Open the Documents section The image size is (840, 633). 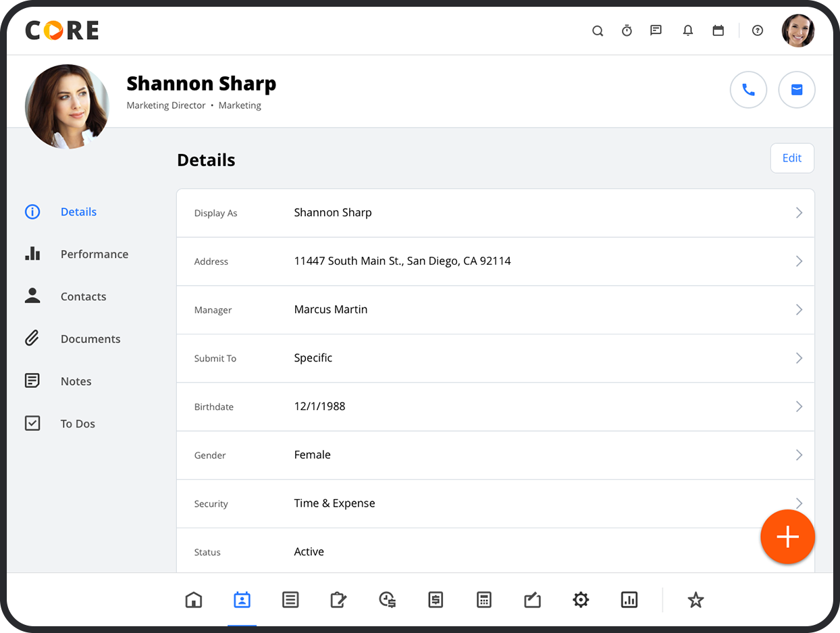90,339
